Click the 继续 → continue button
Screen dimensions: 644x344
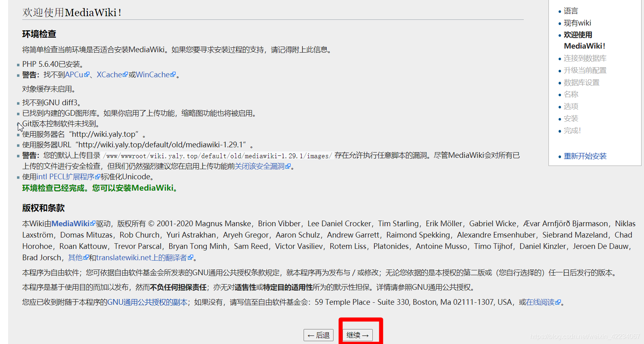(357, 335)
